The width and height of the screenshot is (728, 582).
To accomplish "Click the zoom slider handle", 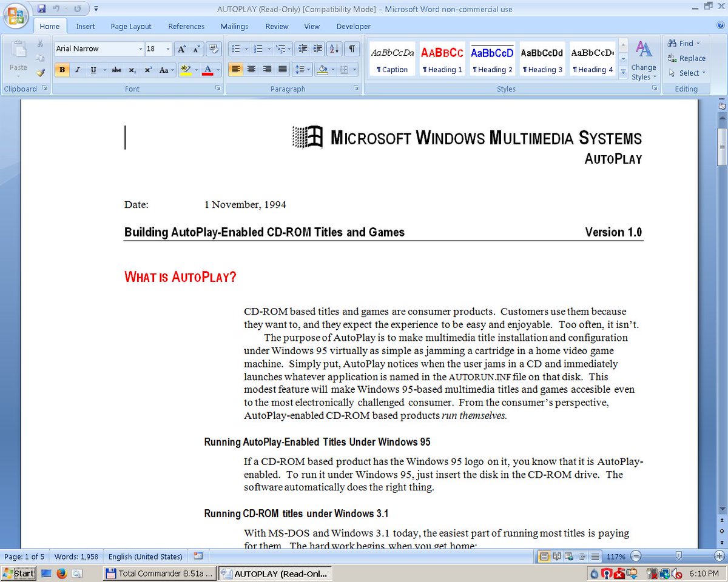I will tap(678, 556).
